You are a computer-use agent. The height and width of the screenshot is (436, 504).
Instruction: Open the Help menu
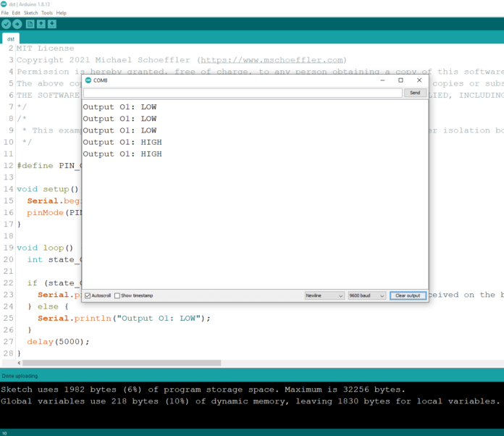pyautogui.click(x=62, y=13)
